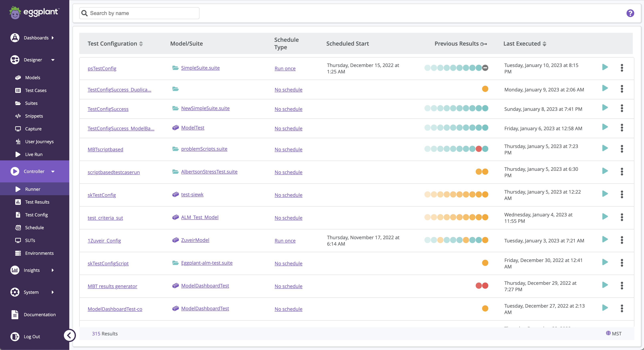644x350 pixels.
Task: Click the model icon next to ModelTest
Action: 175,128
